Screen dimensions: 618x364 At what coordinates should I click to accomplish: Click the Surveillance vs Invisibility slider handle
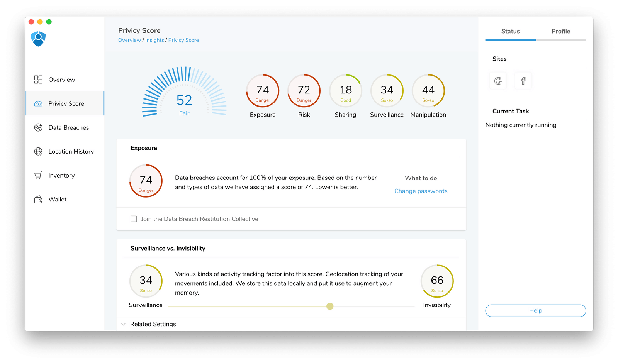(x=330, y=306)
